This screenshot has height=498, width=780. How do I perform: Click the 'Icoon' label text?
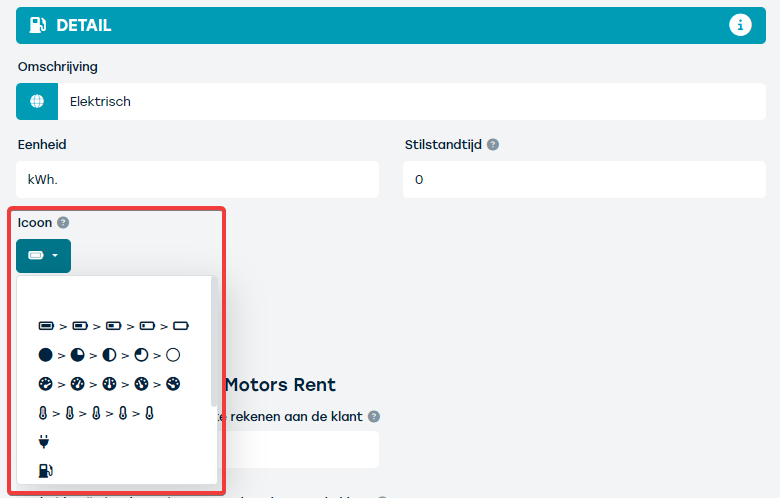(35, 222)
